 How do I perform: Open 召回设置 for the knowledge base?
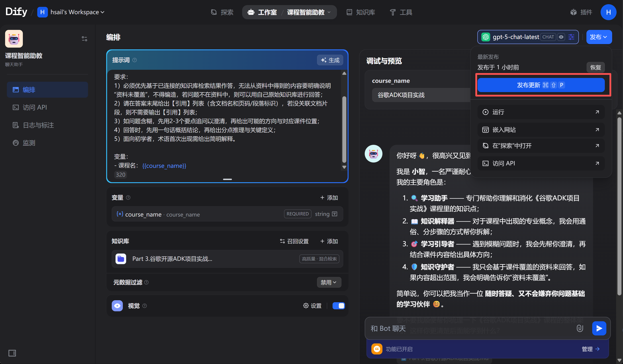click(x=294, y=241)
